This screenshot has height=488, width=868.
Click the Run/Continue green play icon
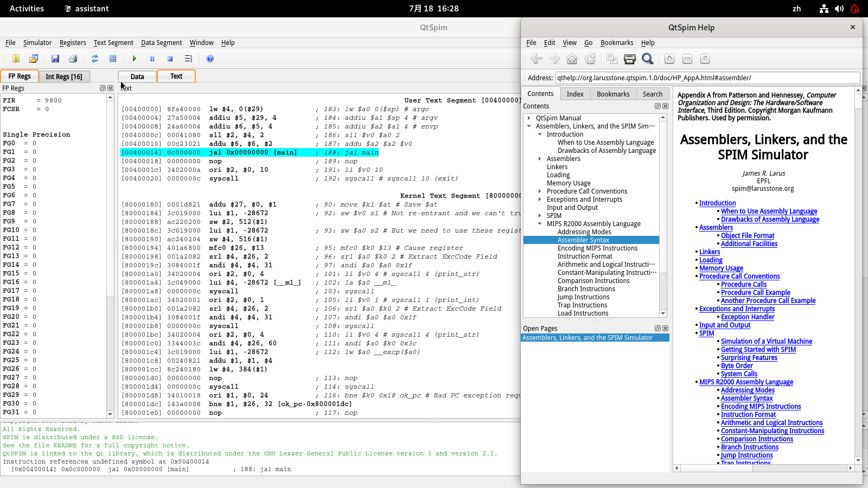pos(134,59)
